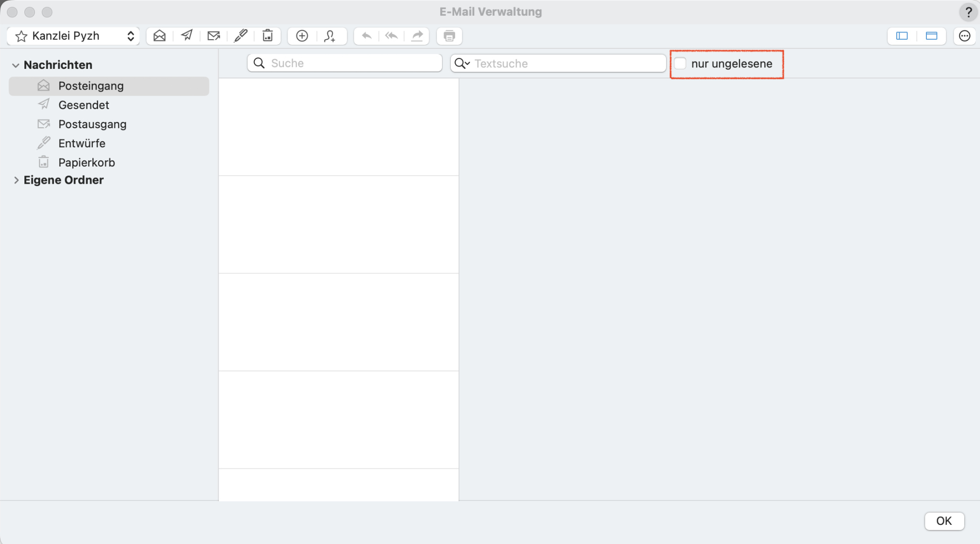The image size is (980, 544).
Task: Enable the 'nur ungelesene' checkbox
Action: (x=680, y=63)
